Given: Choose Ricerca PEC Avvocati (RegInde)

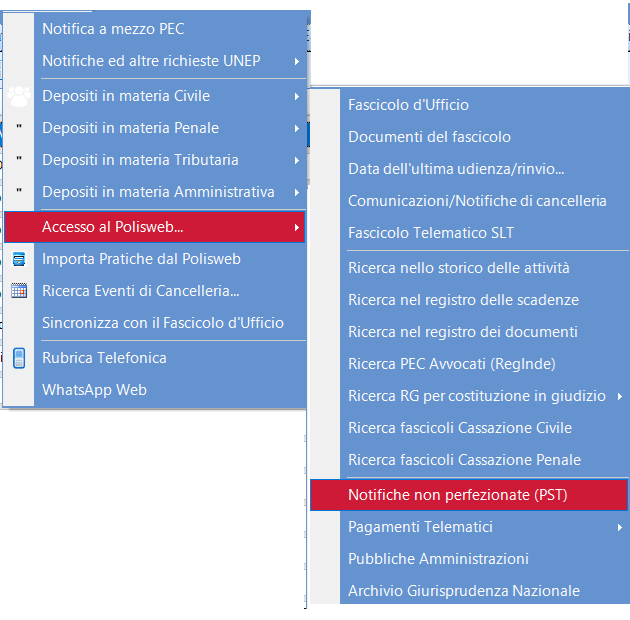Looking at the screenshot, I should 452,364.
